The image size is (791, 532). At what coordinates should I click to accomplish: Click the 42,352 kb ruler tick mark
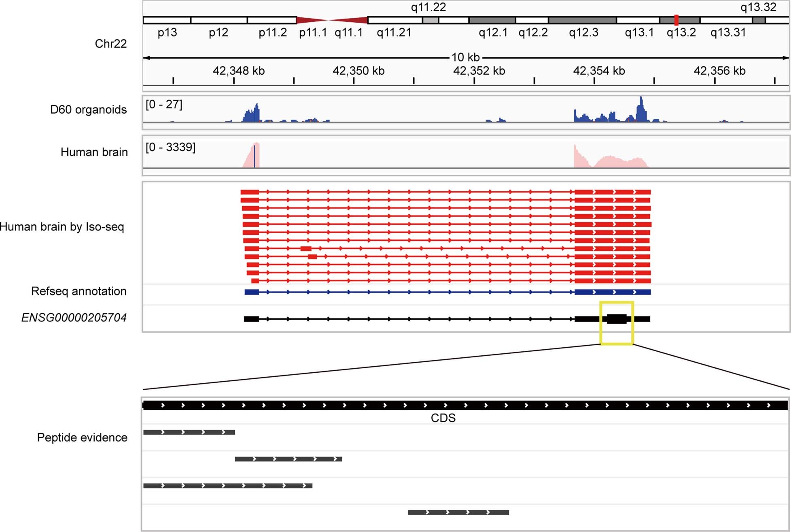(x=474, y=80)
